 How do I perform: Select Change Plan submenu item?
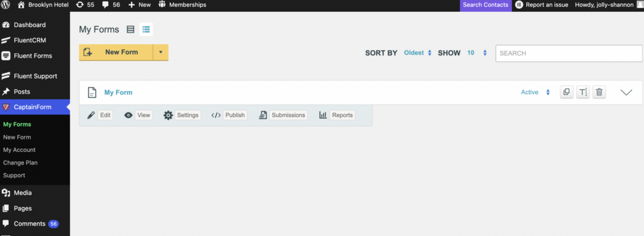click(x=20, y=163)
